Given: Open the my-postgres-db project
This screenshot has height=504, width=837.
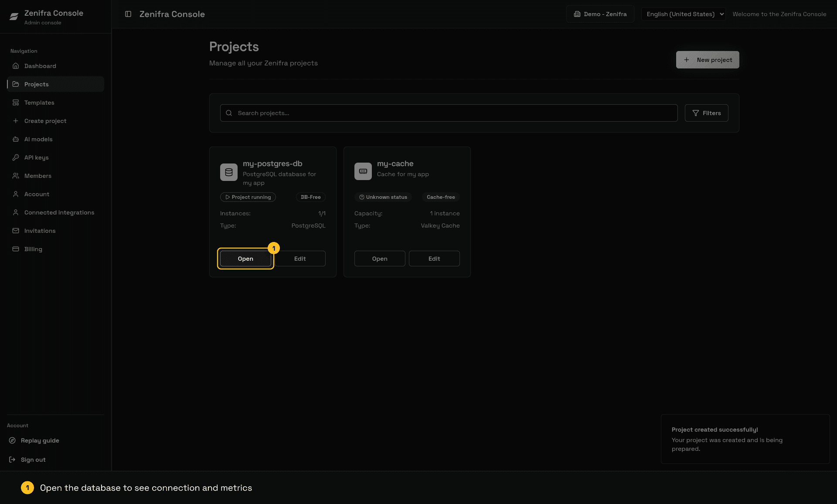Looking at the screenshot, I should (245, 259).
